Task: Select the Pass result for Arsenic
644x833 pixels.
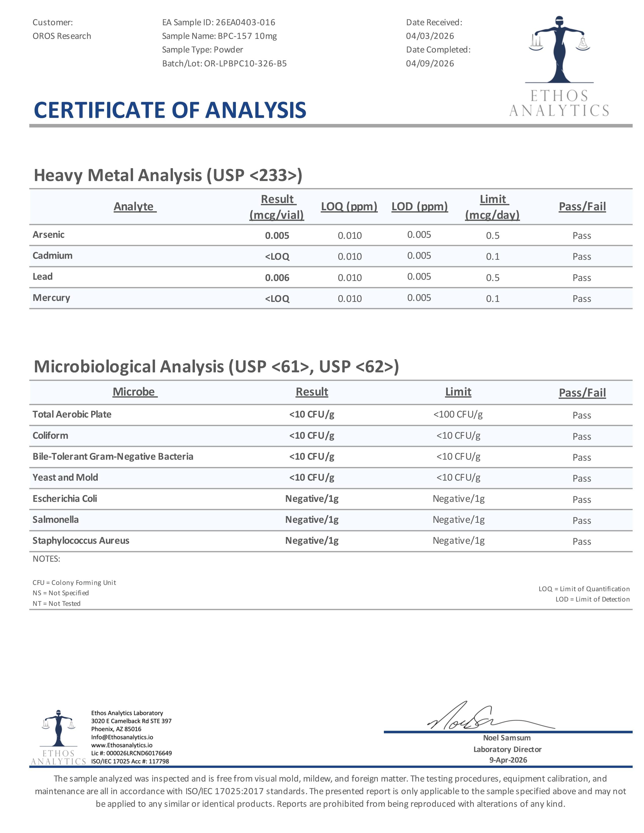Action: coord(582,236)
